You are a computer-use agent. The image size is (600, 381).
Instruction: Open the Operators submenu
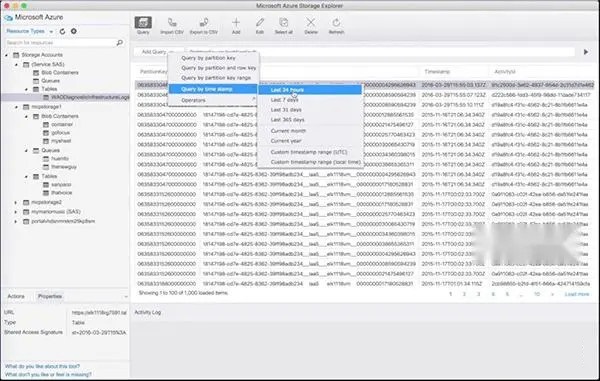tap(214, 100)
